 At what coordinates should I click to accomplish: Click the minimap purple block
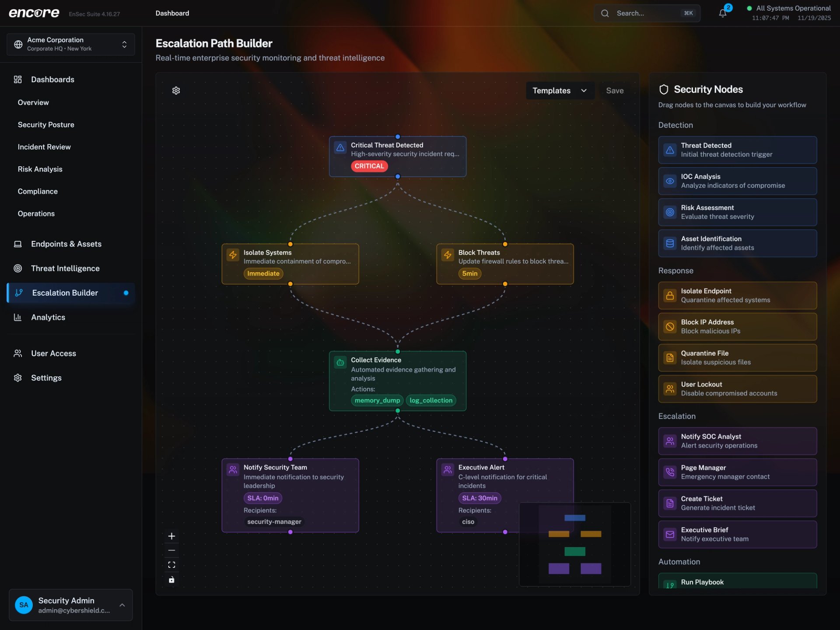pyautogui.click(x=559, y=568)
